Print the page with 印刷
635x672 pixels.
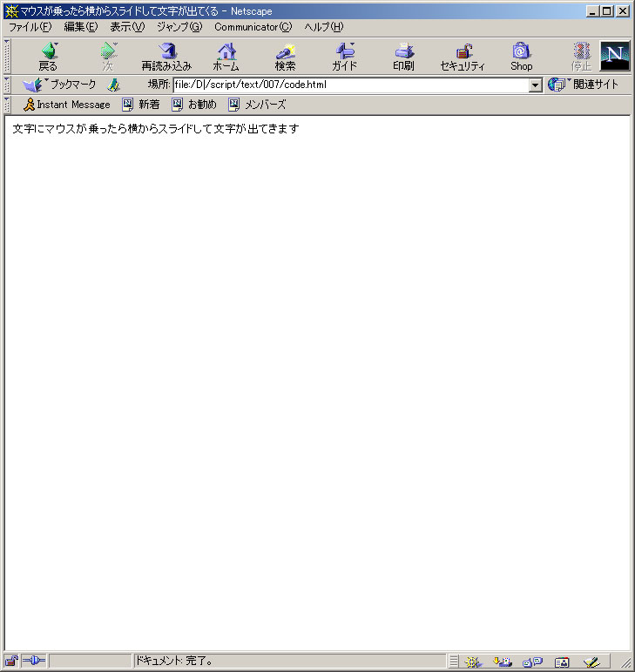[x=403, y=56]
